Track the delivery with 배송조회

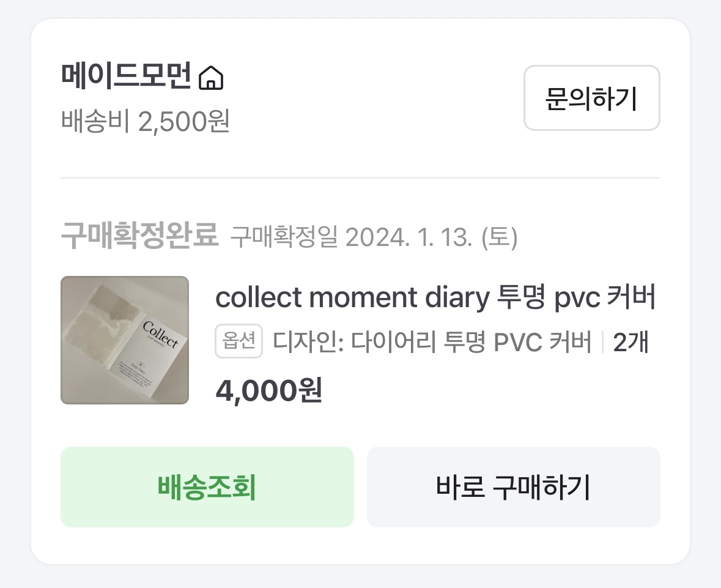[x=207, y=487]
